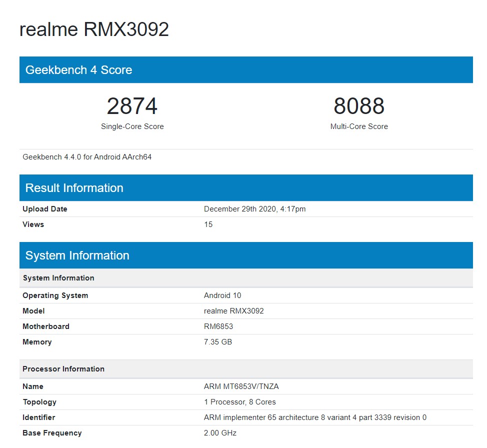Click the Model value realme RMX3092
Image resolution: width=487 pixels, height=448 pixels.
tap(234, 310)
